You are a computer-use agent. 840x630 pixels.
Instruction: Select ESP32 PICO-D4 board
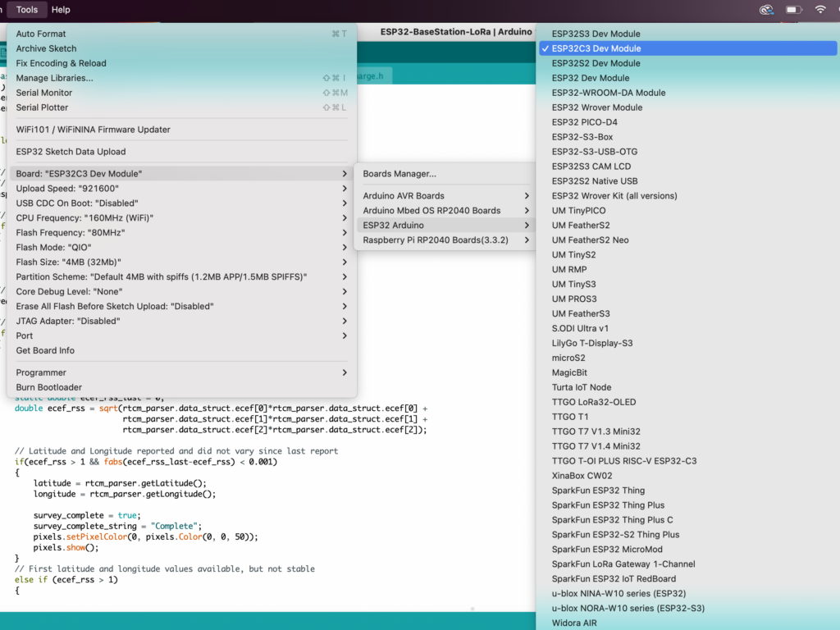coord(688,122)
